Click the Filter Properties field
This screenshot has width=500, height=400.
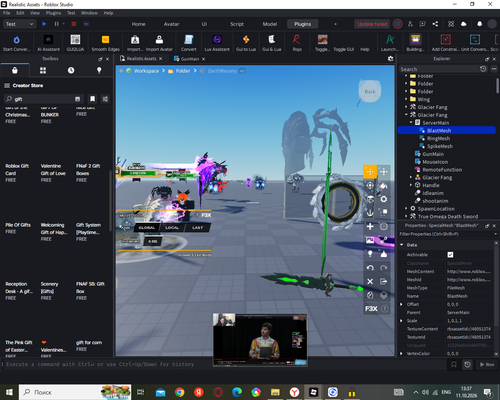(x=447, y=234)
